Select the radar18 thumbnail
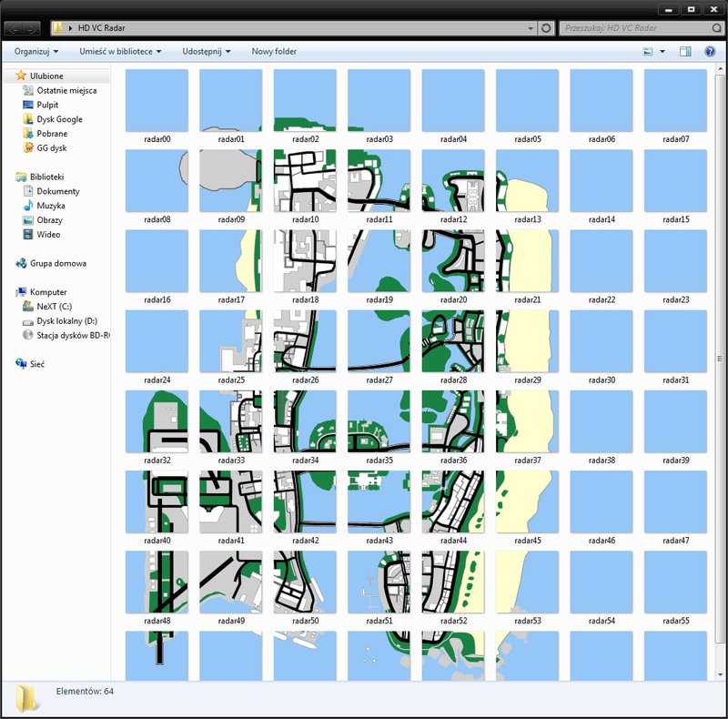This screenshot has height=719, width=728. [x=305, y=261]
